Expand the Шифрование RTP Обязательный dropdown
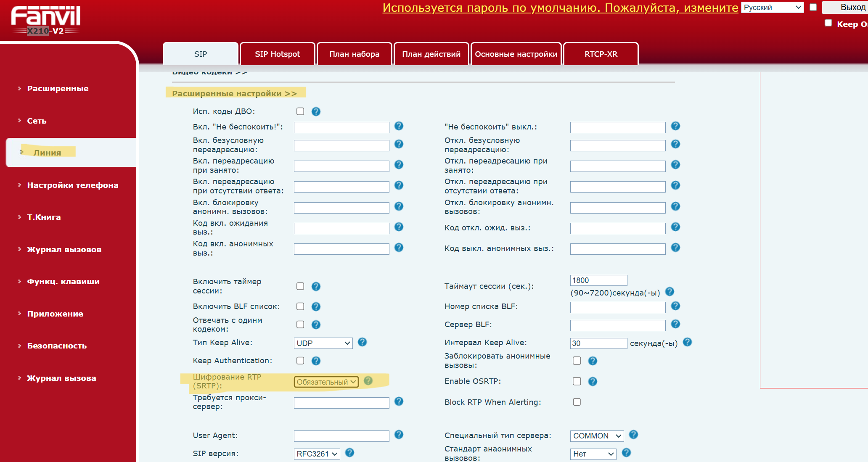Image resolution: width=868 pixels, height=462 pixels. [326, 382]
